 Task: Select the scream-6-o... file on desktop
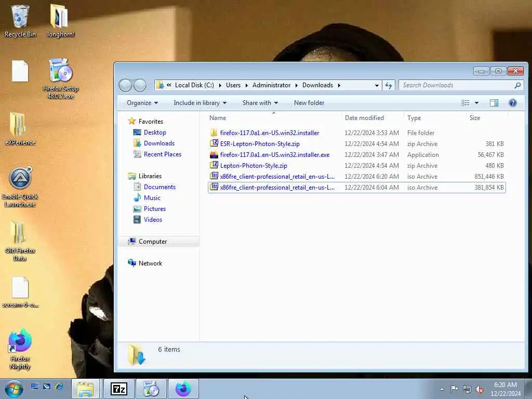click(20, 292)
